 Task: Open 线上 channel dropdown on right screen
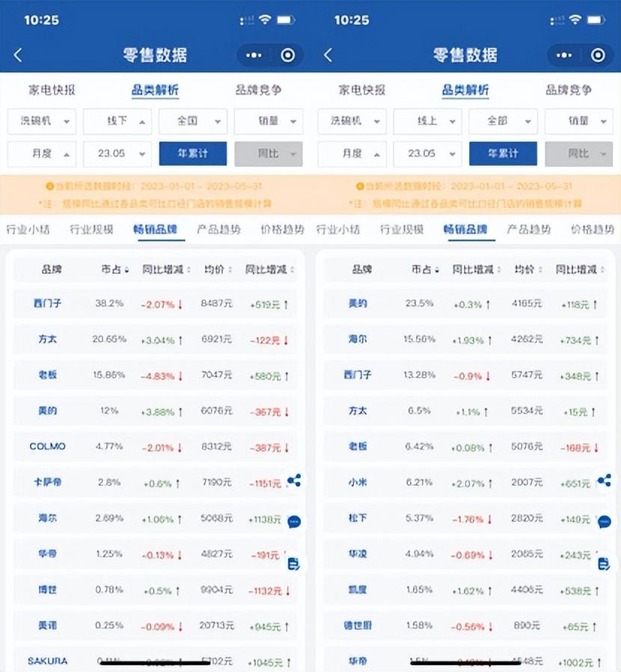tap(427, 121)
